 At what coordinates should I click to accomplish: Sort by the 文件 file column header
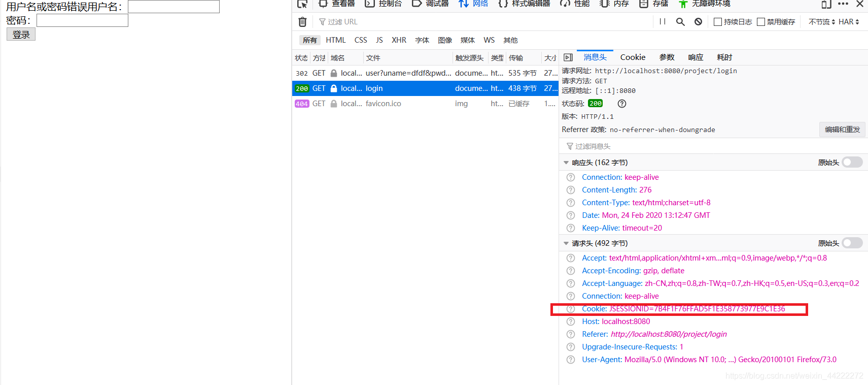[x=408, y=58]
